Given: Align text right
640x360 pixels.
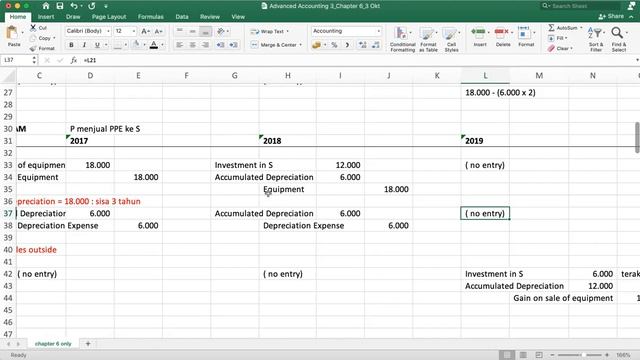Looking at the screenshot, I should coord(206,45).
